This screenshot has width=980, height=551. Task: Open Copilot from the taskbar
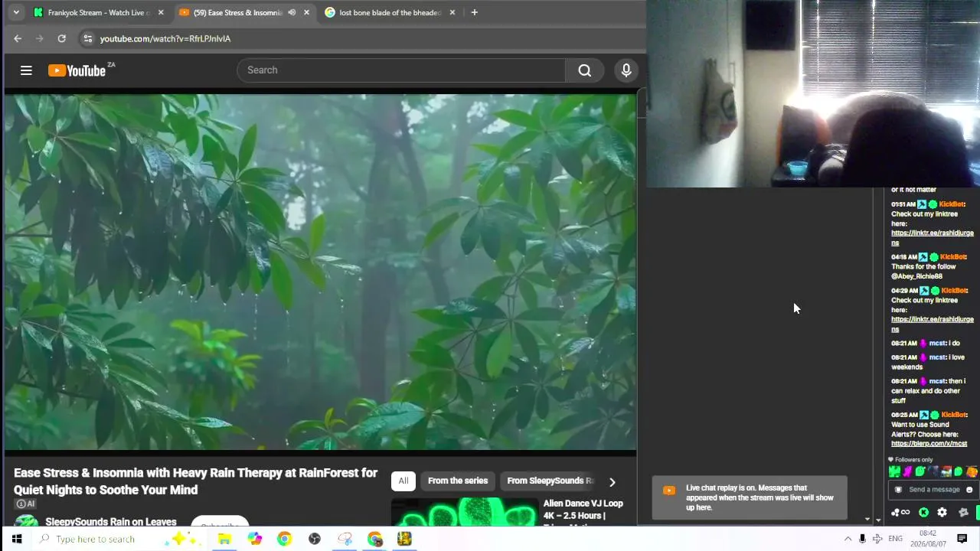pyautogui.click(x=254, y=539)
